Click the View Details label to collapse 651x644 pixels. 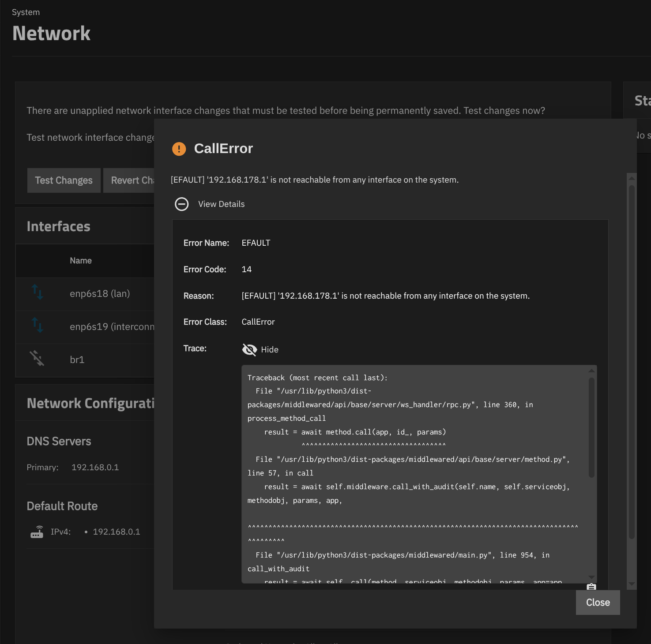[x=221, y=204]
